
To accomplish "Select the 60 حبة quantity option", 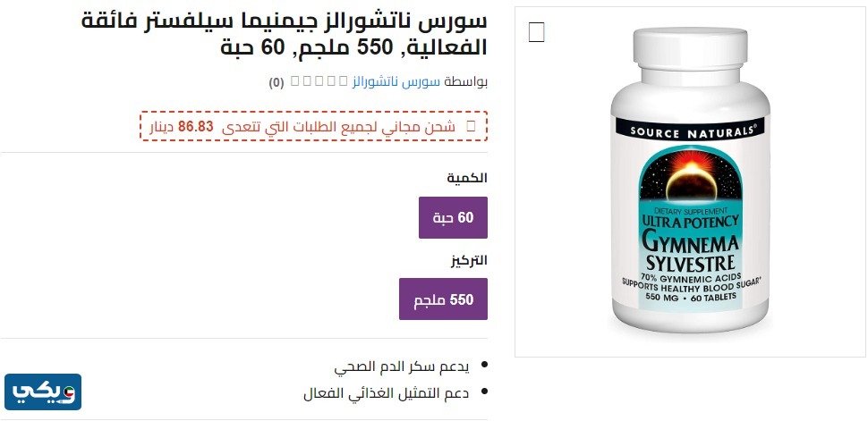I will pos(453,217).
